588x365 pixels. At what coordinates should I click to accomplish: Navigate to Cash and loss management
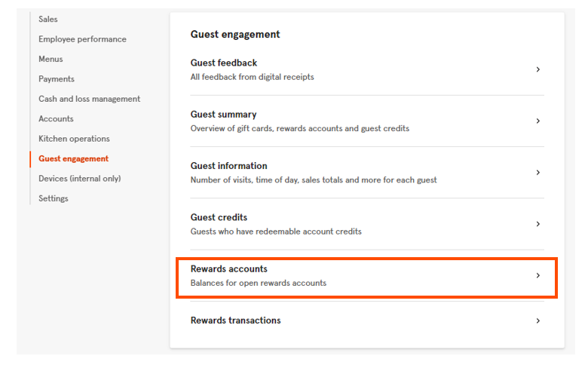click(x=89, y=99)
